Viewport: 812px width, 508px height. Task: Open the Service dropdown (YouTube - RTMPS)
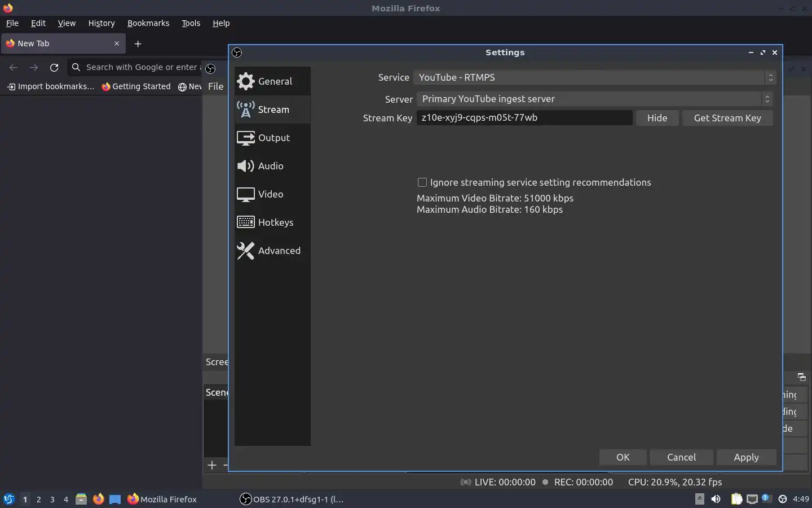point(594,77)
